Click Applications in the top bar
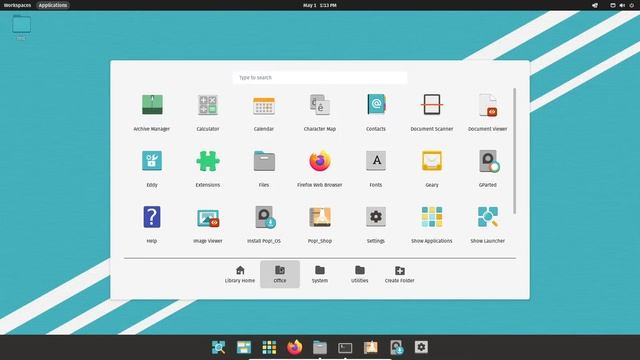 (x=53, y=5)
